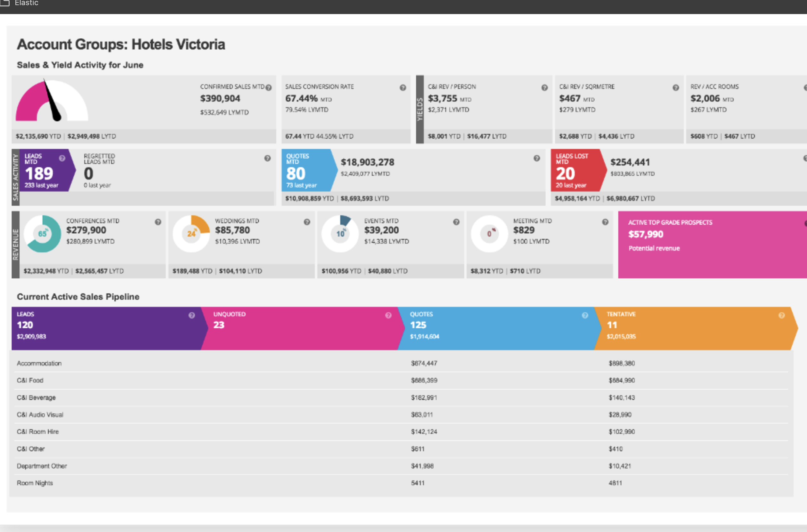Image resolution: width=807 pixels, height=532 pixels.
Task: Click help icon on Weddings MTD card
Action: click(x=307, y=222)
